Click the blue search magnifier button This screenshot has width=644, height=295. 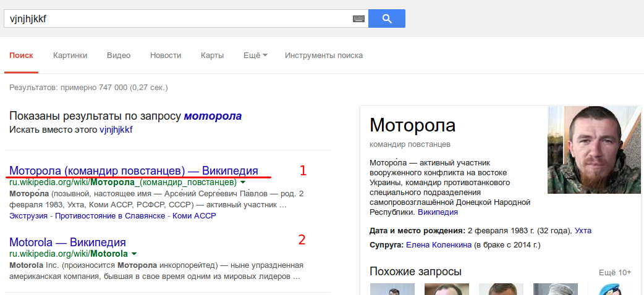point(386,19)
